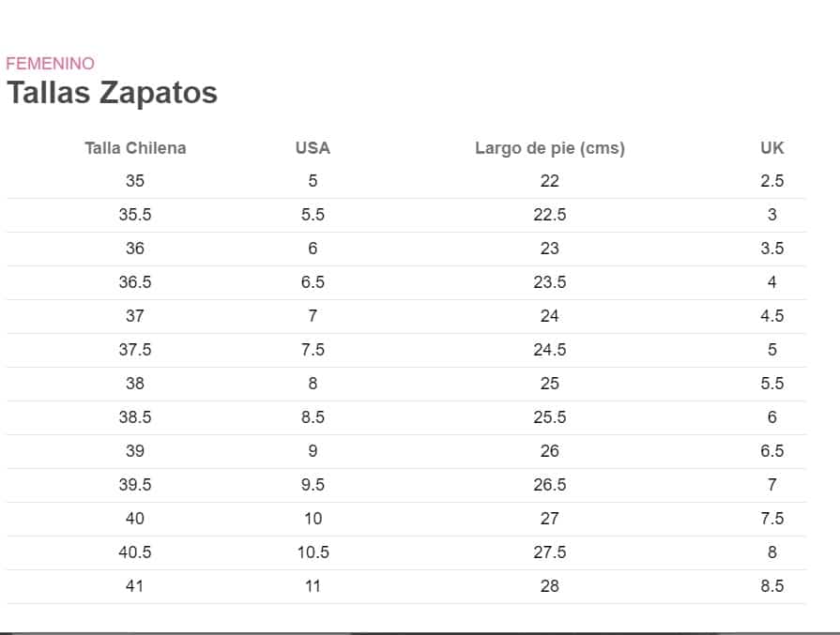Select UK size 8.5 cell
The height and width of the screenshot is (635, 840).
pos(772,585)
